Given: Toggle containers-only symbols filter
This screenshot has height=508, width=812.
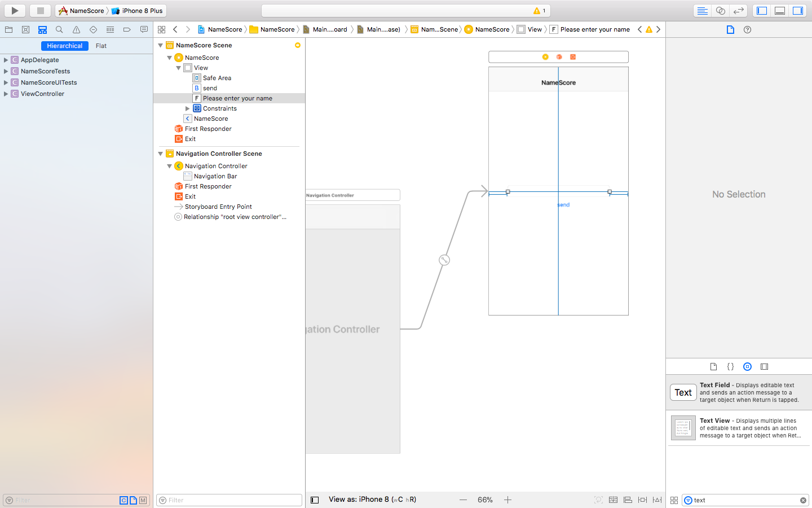Looking at the screenshot, I should pos(143,500).
